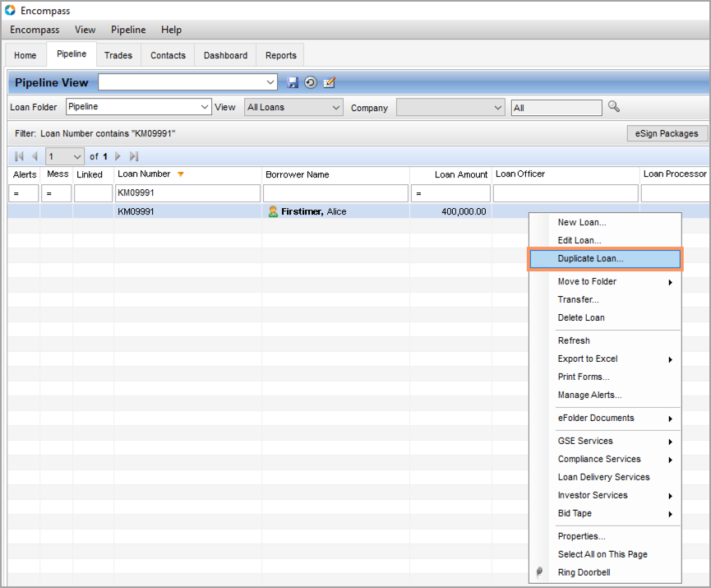
Task: Open the View menu
Action: [85, 30]
